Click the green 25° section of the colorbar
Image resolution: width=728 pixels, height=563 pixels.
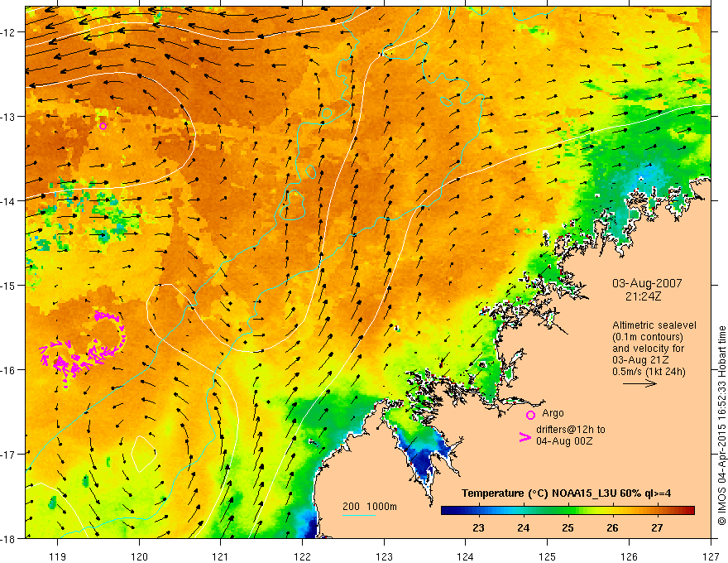pos(568,511)
